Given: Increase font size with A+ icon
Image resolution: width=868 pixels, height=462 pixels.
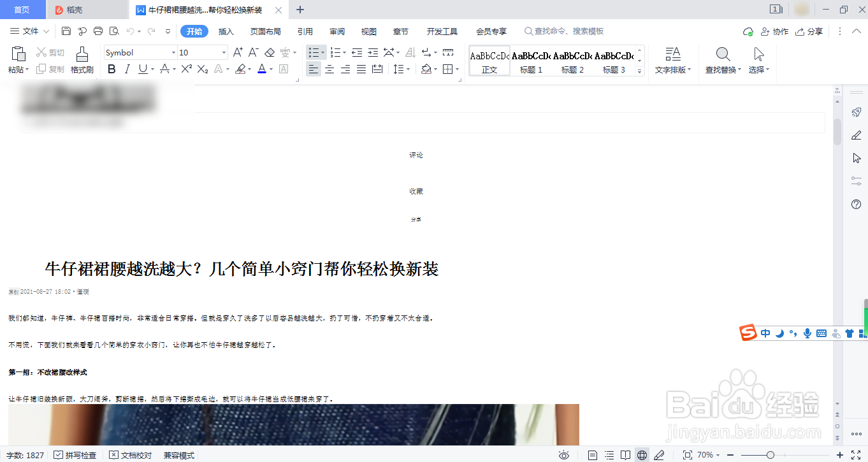Looking at the screenshot, I should [x=238, y=52].
